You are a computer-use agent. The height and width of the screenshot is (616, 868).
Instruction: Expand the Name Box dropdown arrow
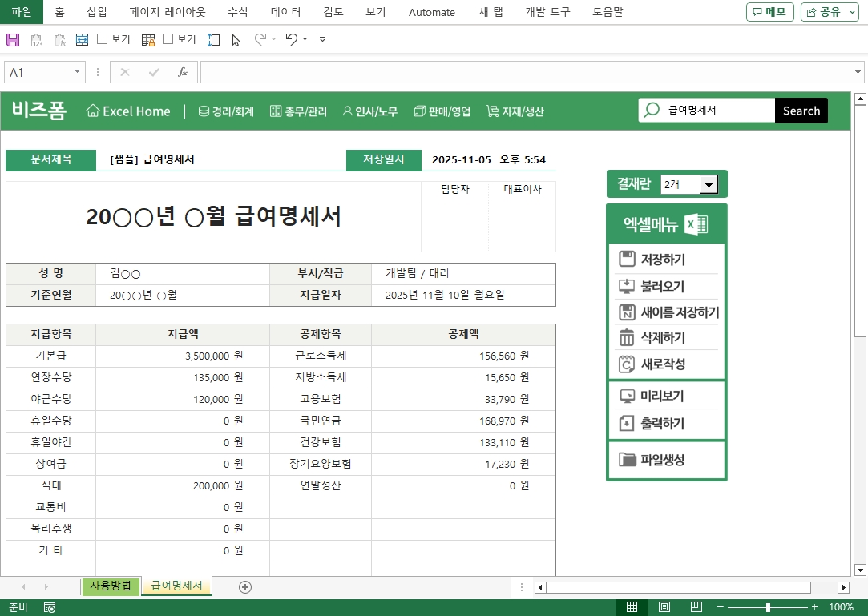77,72
